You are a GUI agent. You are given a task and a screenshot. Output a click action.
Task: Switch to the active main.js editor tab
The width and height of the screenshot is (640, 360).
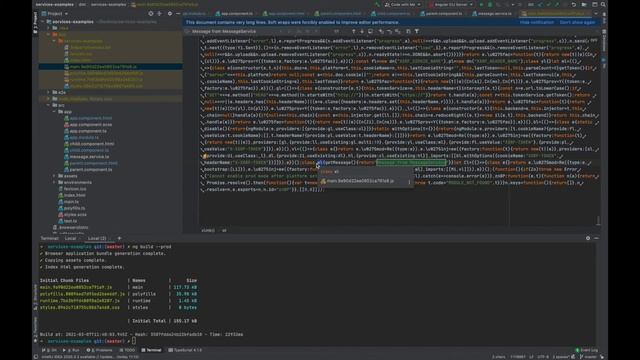[x=556, y=13]
